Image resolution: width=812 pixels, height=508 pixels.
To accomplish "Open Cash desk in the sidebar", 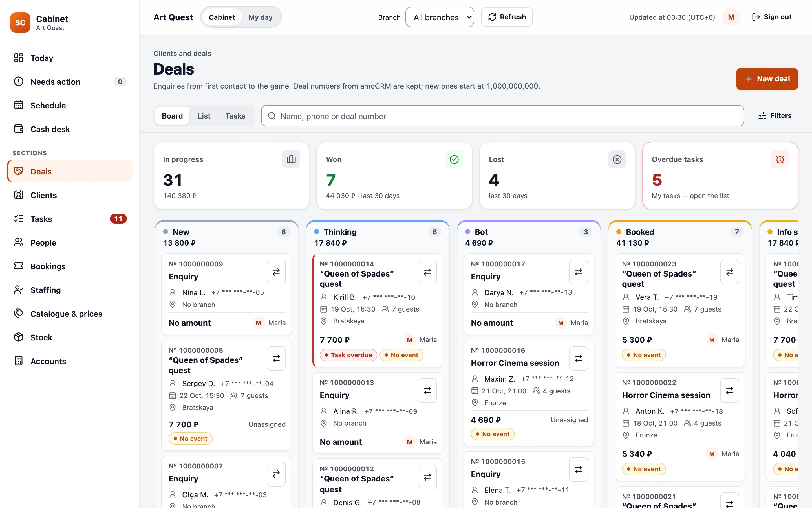I will point(70,129).
